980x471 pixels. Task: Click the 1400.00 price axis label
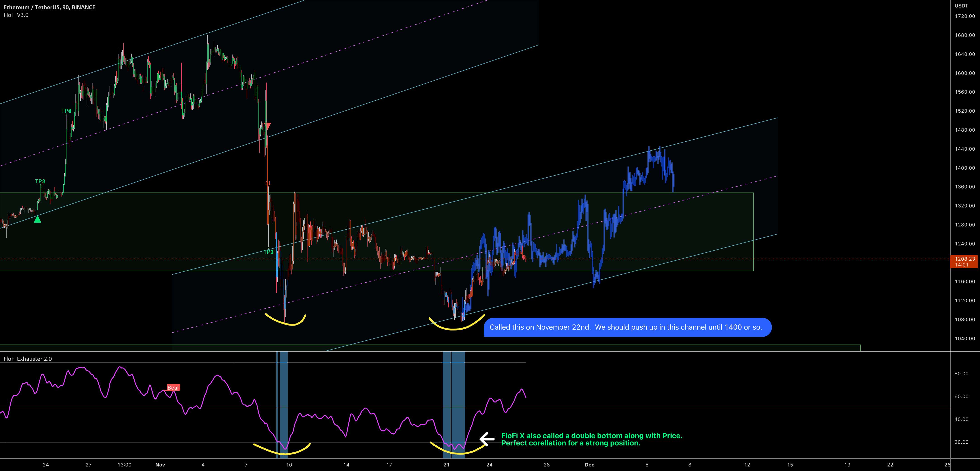pos(964,168)
